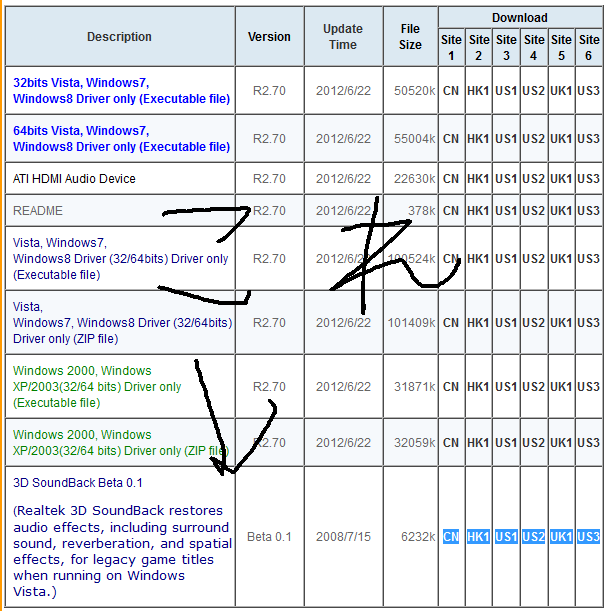Download 64bits driver from HK1 site
This screenshot has height=611, width=605.
tap(478, 138)
